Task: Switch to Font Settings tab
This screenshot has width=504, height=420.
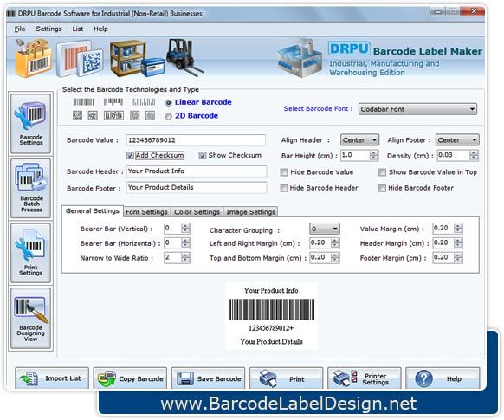Action: (146, 212)
